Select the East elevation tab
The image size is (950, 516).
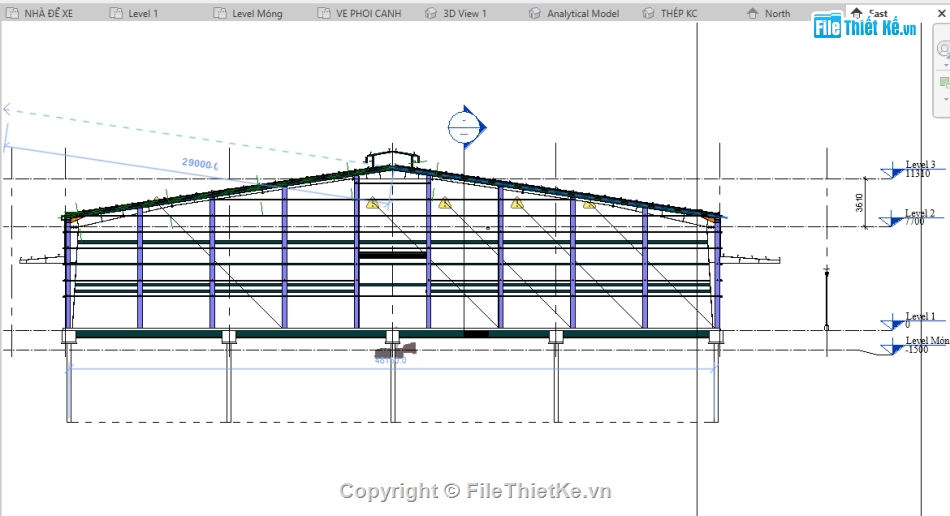[x=869, y=13]
